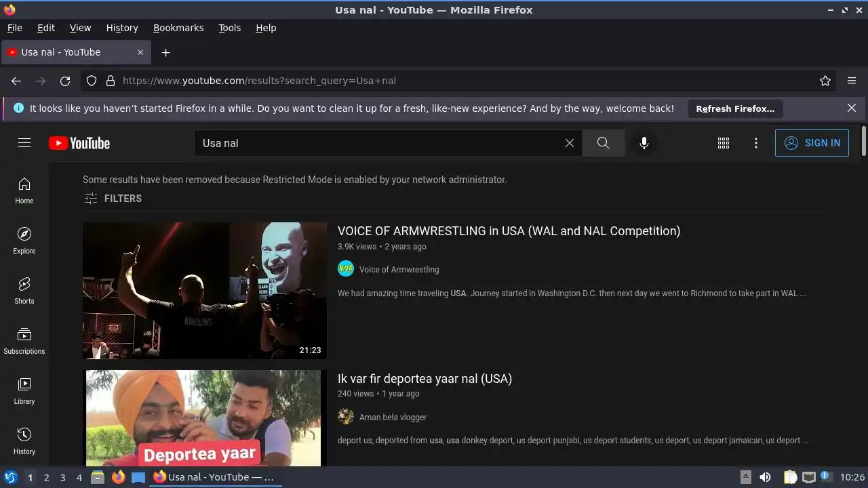Switch to workspace 2 in taskbar

46,478
